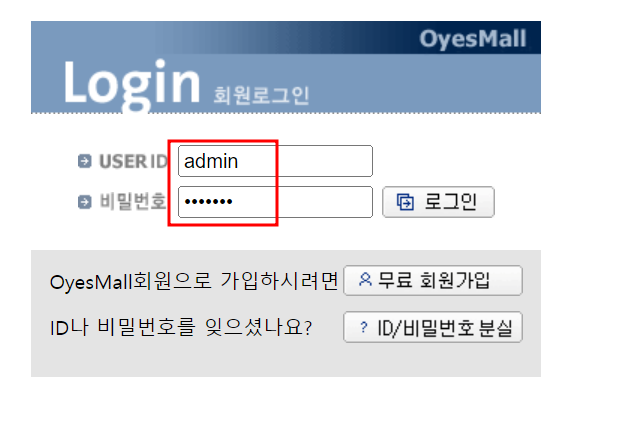
Task: Focus the 비밀번호 password field
Action: 275,202
